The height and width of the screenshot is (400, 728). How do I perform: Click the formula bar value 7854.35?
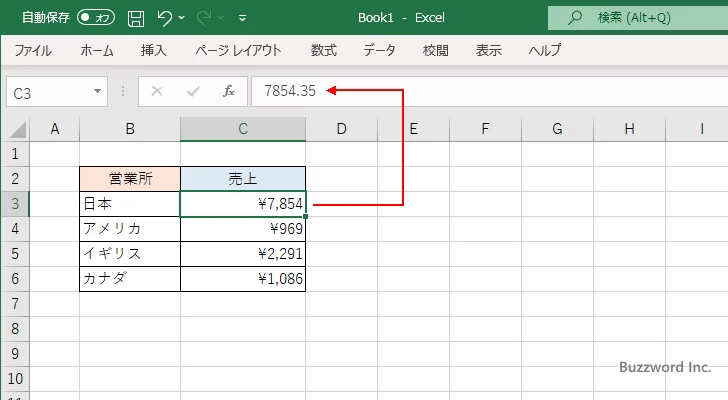point(290,91)
